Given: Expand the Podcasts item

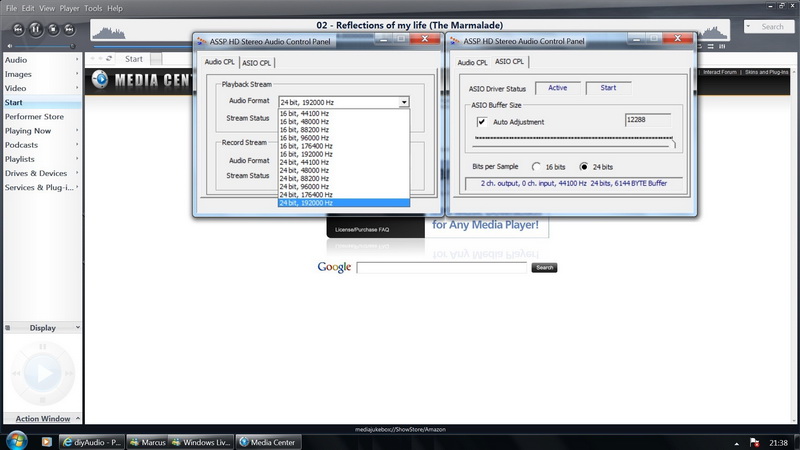Looking at the screenshot, I should pos(77,145).
